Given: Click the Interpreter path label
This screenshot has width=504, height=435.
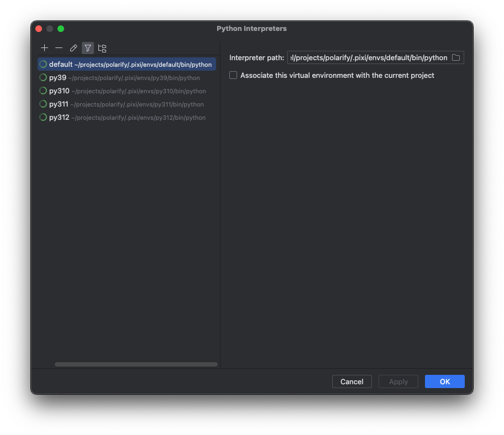Looking at the screenshot, I should 256,58.
